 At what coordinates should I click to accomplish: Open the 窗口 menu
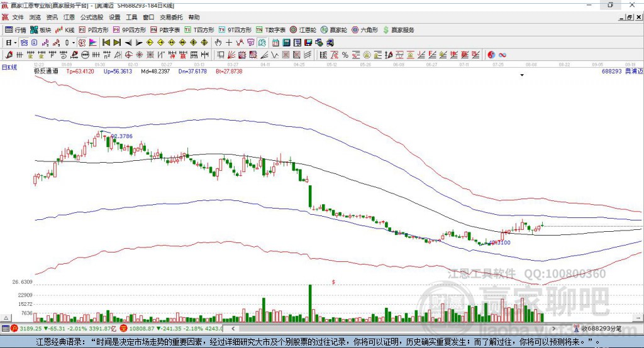point(148,17)
